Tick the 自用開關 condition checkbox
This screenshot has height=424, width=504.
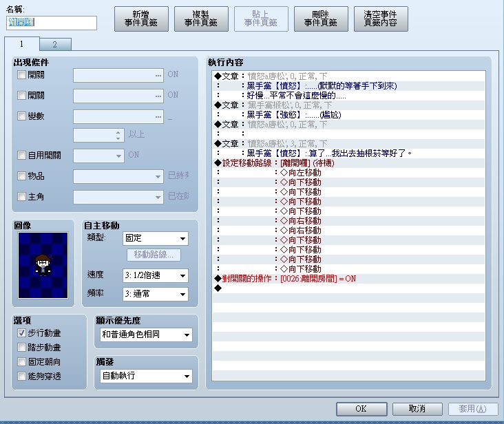(21, 156)
